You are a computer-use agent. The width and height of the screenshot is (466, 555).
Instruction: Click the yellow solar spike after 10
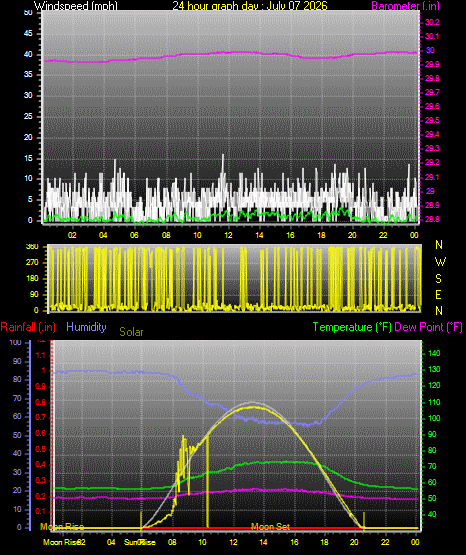coord(207,481)
